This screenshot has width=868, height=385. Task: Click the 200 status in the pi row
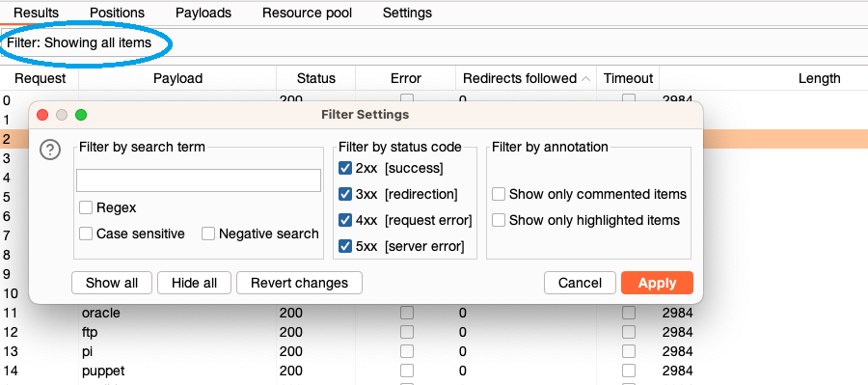(x=291, y=351)
